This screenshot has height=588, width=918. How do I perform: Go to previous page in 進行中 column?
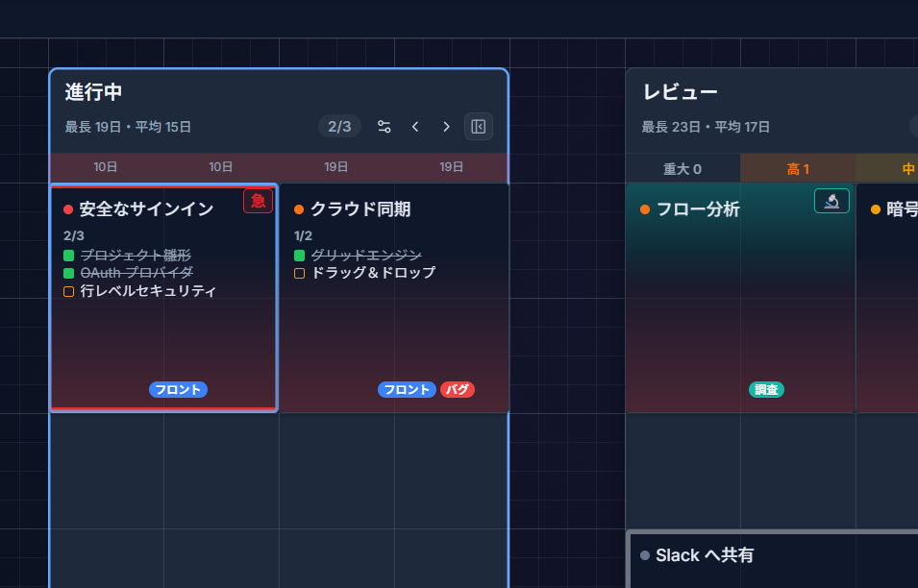tap(415, 127)
